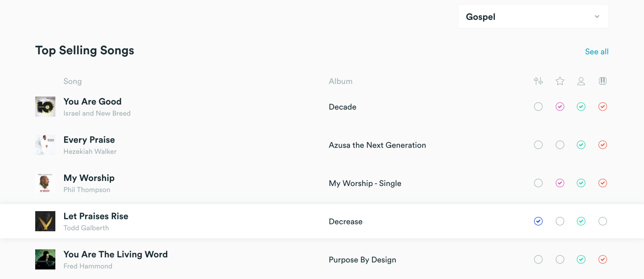This screenshot has height=279, width=644.
Task: Open the Gospel genre dropdown
Action: (533, 16)
